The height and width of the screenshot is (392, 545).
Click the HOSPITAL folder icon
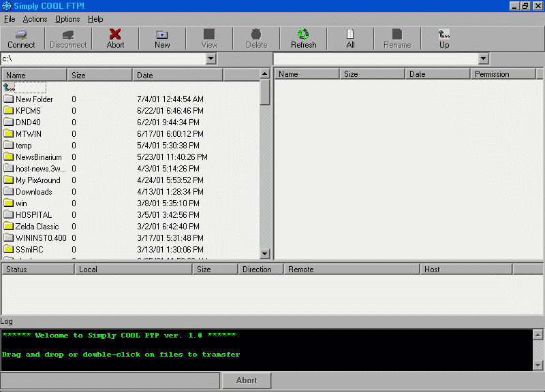pos(8,214)
